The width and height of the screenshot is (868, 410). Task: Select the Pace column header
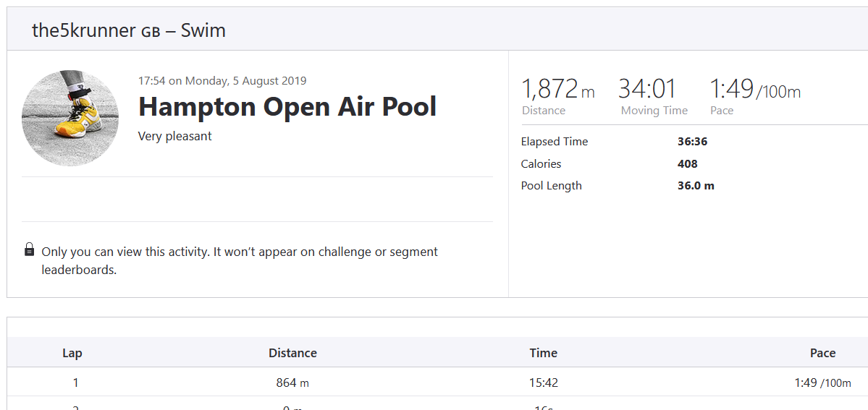(822, 353)
